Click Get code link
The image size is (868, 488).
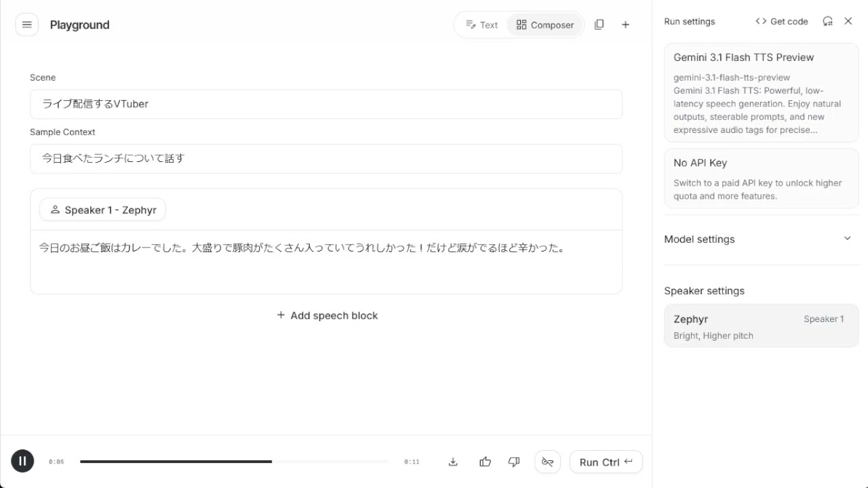pos(782,22)
